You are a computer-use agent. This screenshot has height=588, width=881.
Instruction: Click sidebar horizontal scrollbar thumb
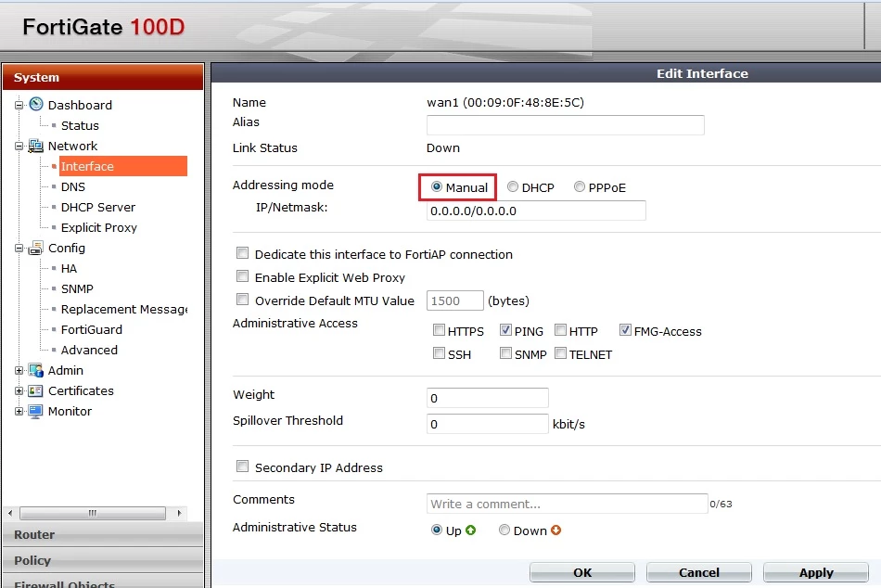[x=93, y=513]
